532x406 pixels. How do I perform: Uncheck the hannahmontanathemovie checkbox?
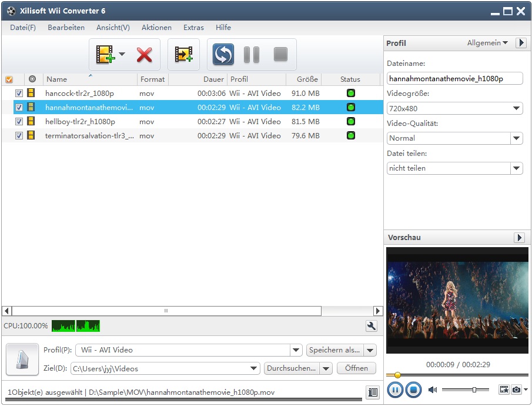19,107
